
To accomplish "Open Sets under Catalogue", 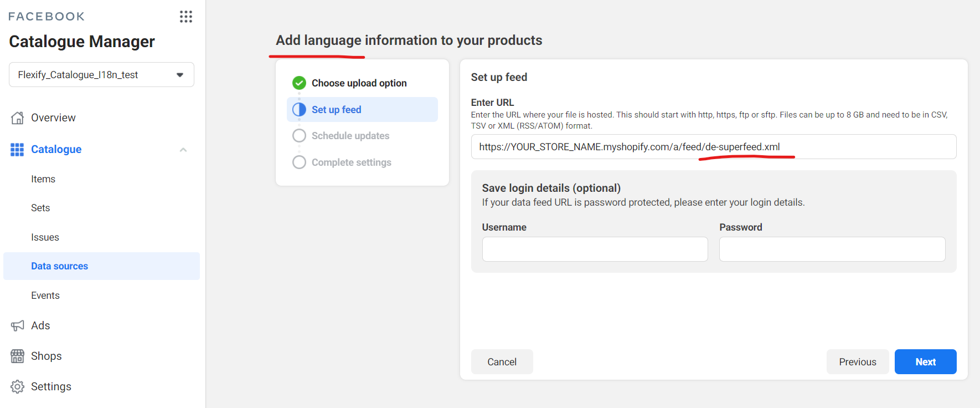I will tap(40, 208).
